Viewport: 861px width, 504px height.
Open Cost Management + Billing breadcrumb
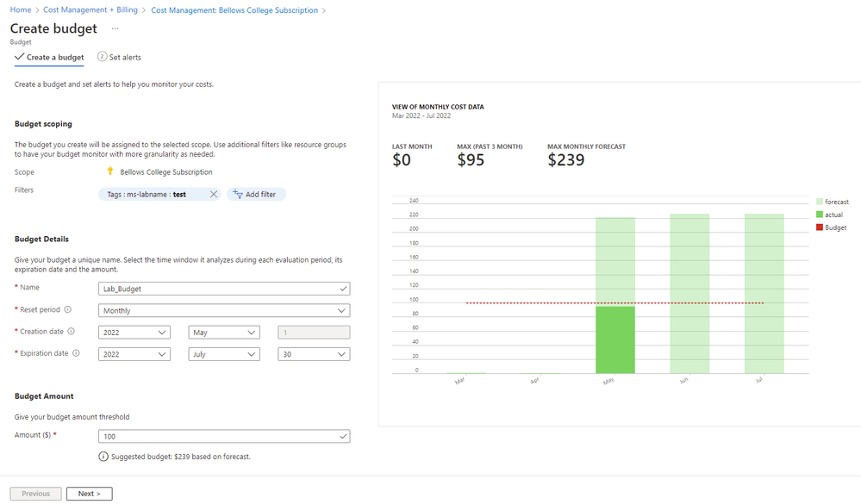90,9
